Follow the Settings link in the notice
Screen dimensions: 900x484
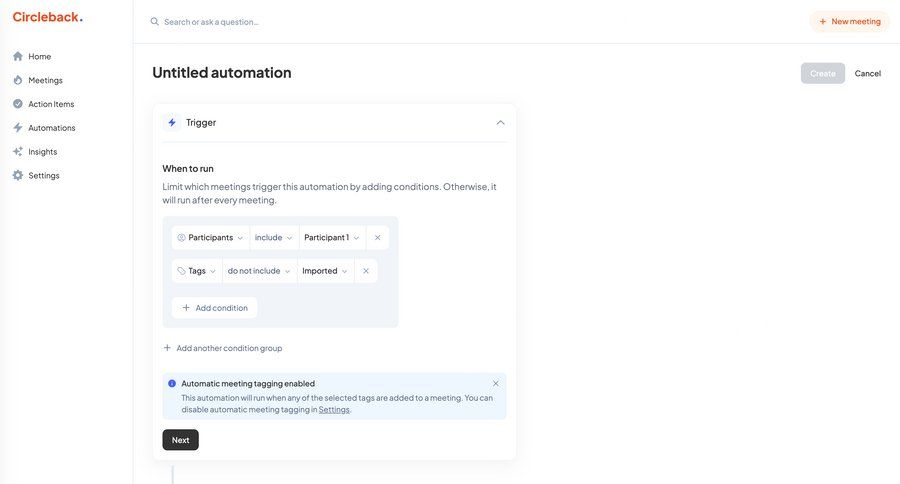point(334,410)
